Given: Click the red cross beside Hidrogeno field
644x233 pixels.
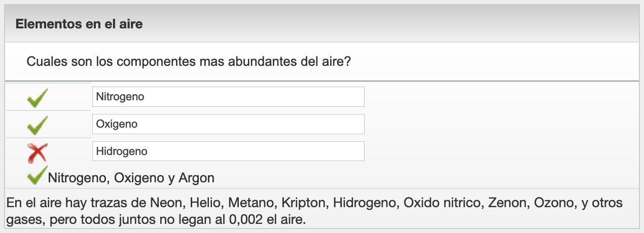Looking at the screenshot, I should coord(38,152).
